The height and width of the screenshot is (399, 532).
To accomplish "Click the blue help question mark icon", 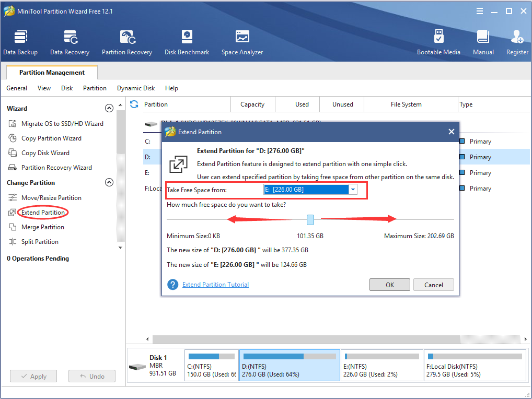I will tap(172, 285).
